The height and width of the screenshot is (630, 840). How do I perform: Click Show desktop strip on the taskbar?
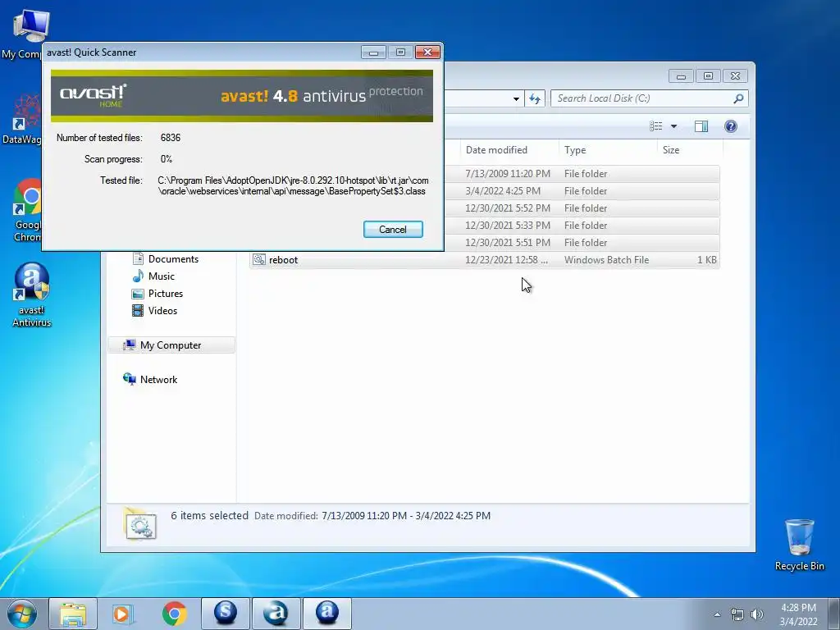tap(833, 614)
